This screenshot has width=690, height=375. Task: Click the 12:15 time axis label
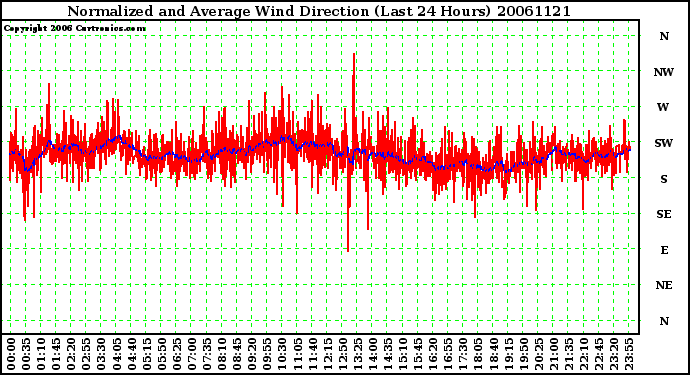tap(327, 354)
